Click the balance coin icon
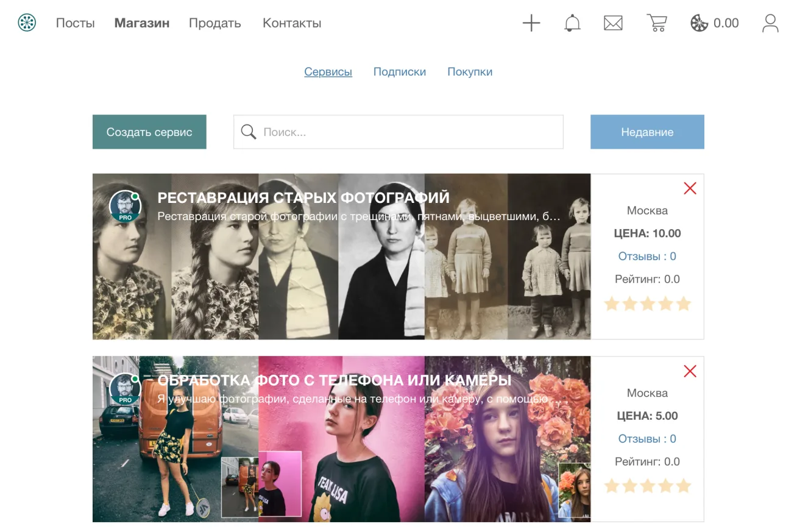Screen dimensions: 797x532 pos(699,23)
